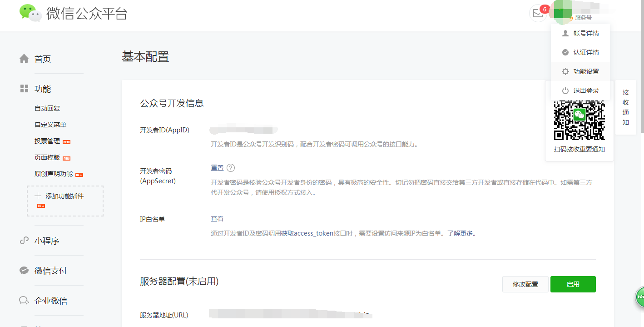
Task: Click the new tag beside 页面模版
Action: pyautogui.click(x=66, y=158)
